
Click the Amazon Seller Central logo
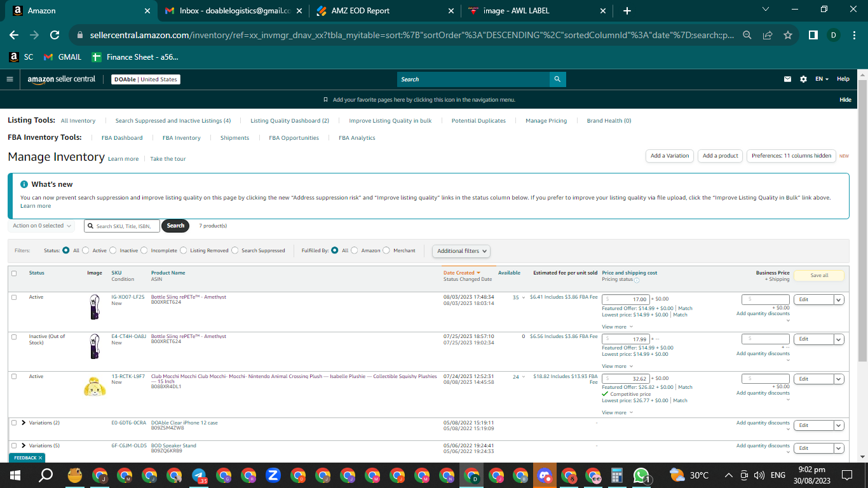(62, 79)
